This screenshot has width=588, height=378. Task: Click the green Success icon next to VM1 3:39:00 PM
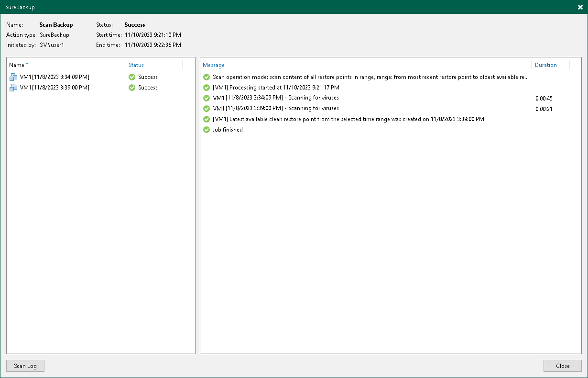tap(131, 87)
